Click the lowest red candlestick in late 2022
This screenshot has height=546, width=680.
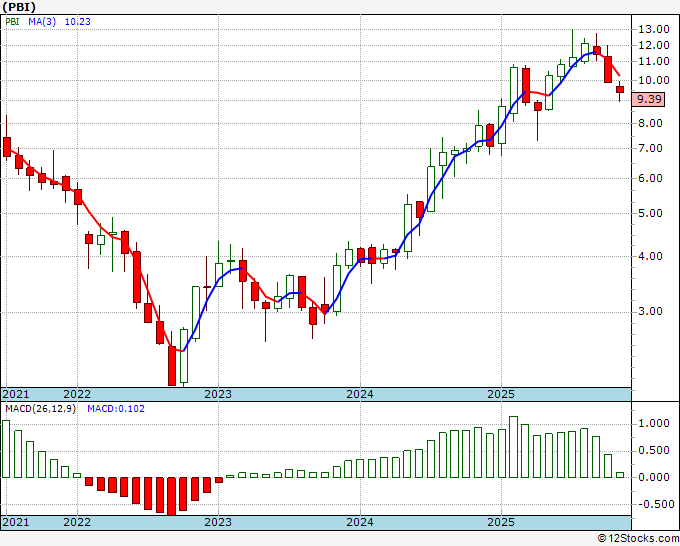pos(172,366)
